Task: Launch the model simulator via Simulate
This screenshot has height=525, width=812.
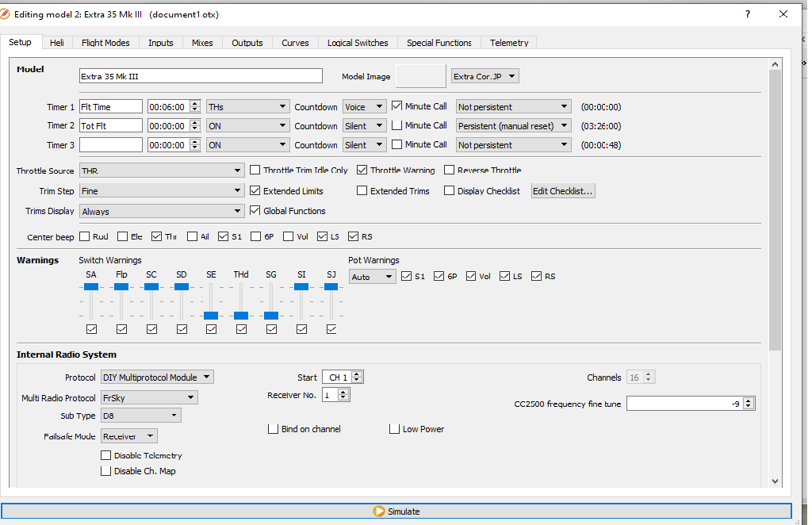Action: pos(396,511)
